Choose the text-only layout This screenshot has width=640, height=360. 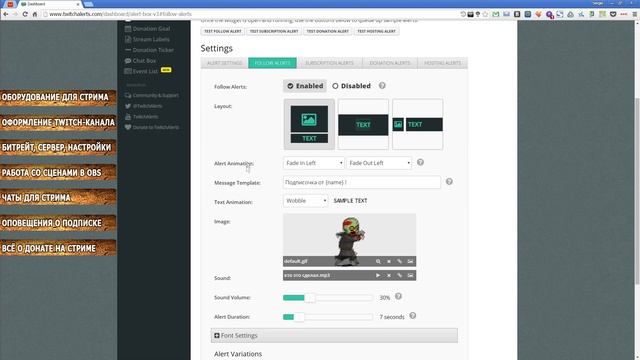click(363, 124)
